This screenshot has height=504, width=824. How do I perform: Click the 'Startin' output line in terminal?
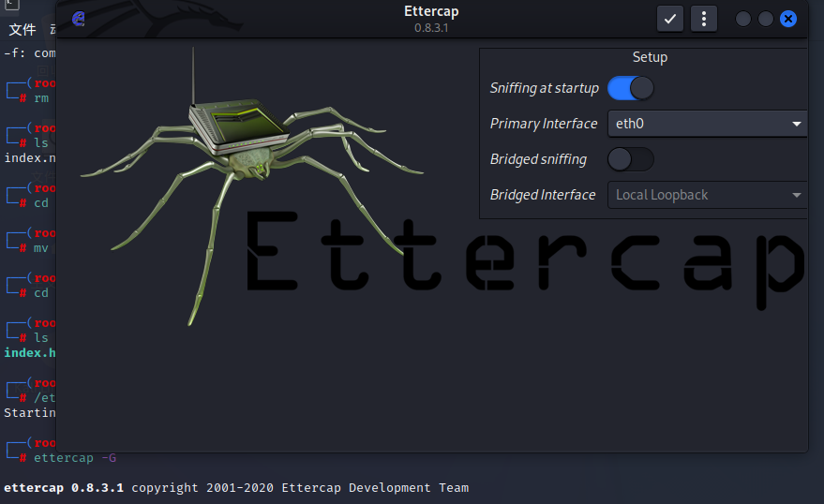click(29, 413)
